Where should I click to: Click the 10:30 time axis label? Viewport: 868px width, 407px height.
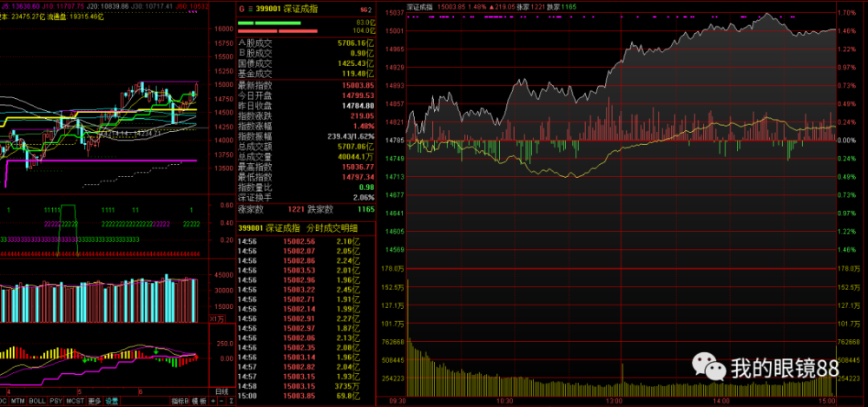[505, 400]
